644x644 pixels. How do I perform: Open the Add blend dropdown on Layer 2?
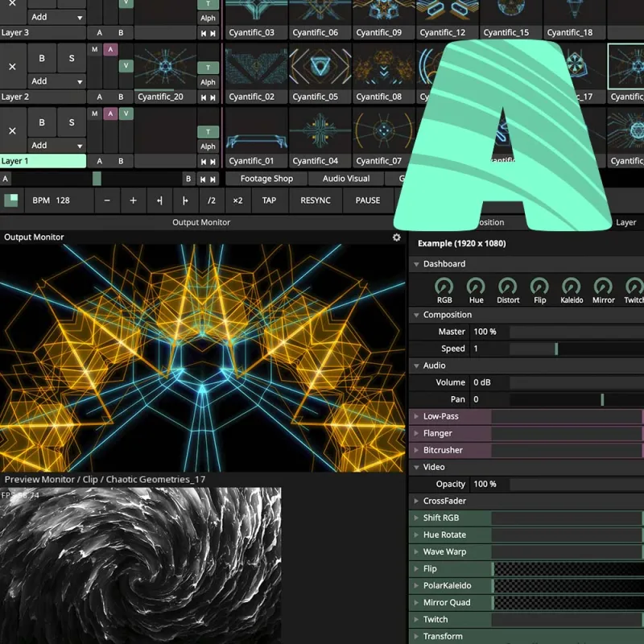(56, 81)
